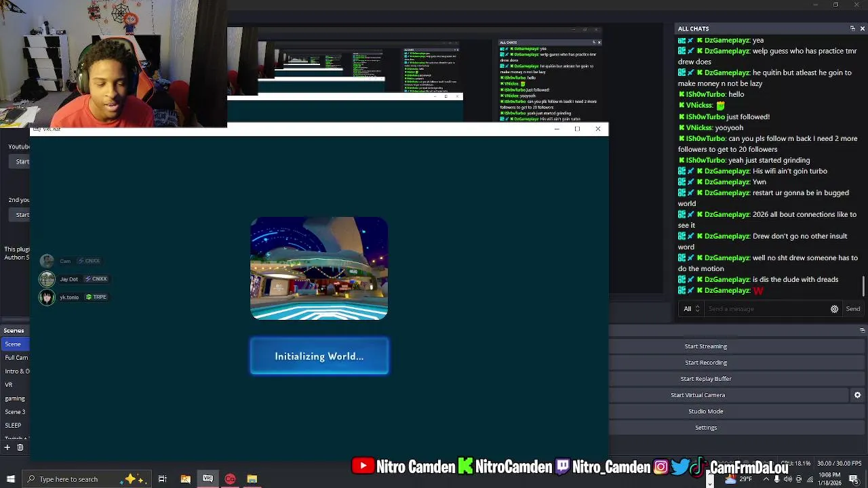Show hidden system tray icons
Viewport: 868px width, 488px height.
click(x=766, y=479)
